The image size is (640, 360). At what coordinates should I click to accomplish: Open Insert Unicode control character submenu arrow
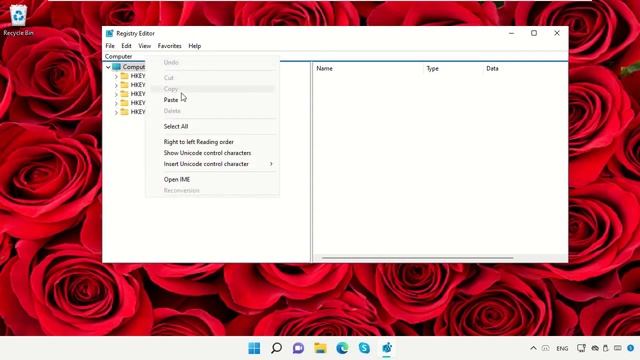[271, 164]
